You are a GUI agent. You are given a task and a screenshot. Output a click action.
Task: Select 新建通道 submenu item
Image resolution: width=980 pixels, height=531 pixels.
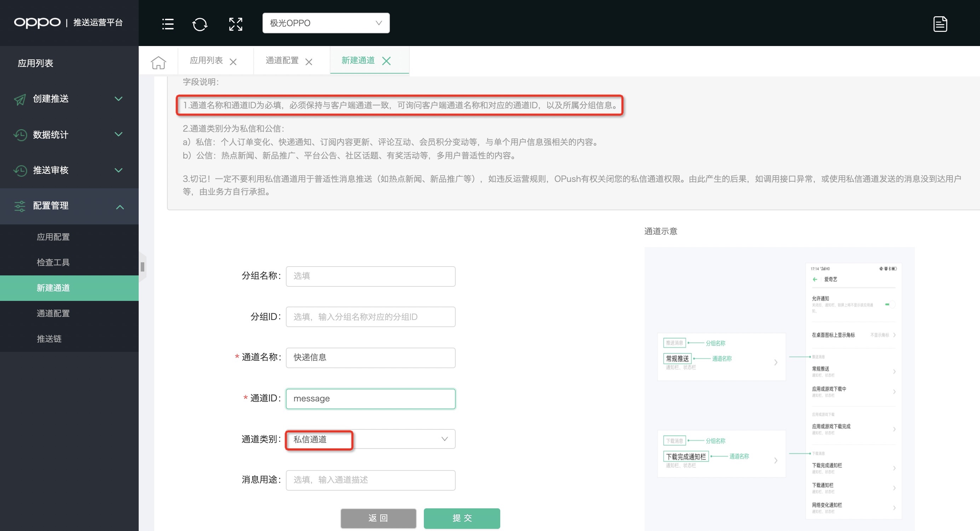click(x=69, y=288)
